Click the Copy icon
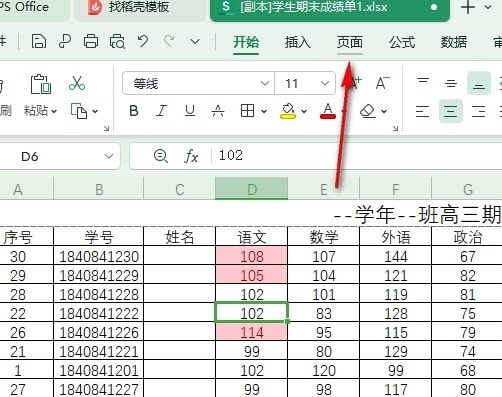The height and width of the screenshot is (397, 502). pyautogui.click(x=79, y=111)
